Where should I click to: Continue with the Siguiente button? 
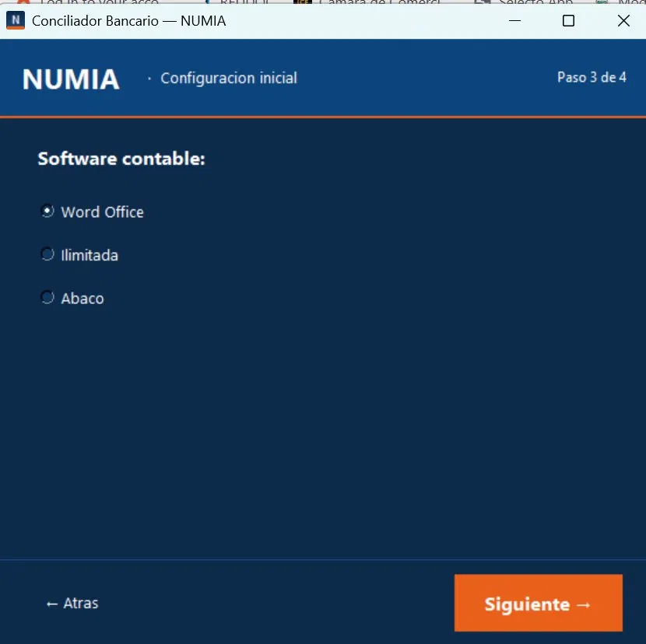coord(538,603)
